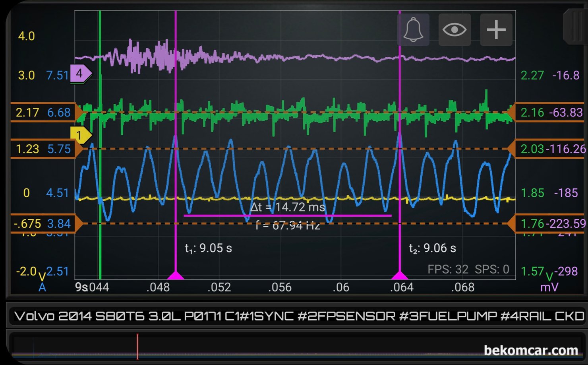Toggle the eye visibility icon
The image size is (588, 365).
click(455, 29)
